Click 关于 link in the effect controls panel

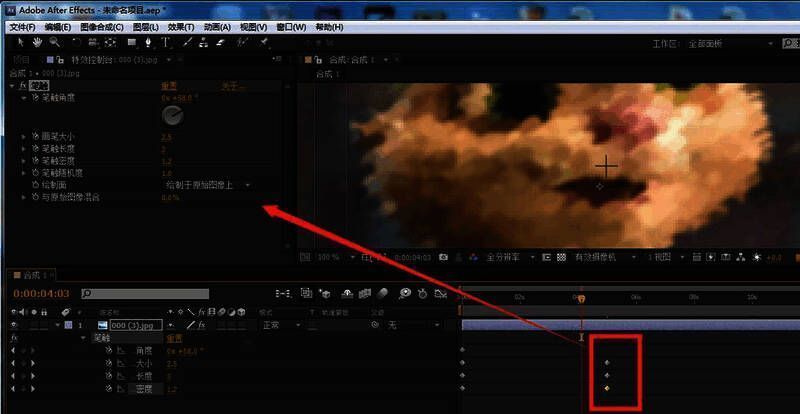(232, 85)
